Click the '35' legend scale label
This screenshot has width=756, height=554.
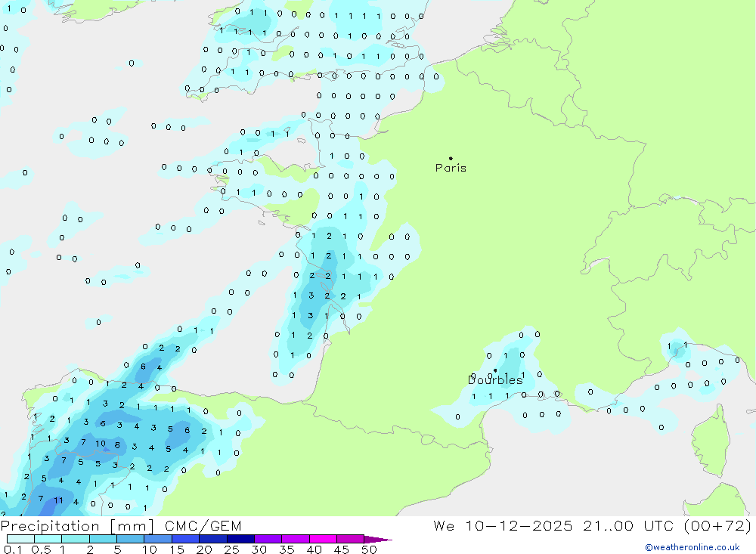287,549
